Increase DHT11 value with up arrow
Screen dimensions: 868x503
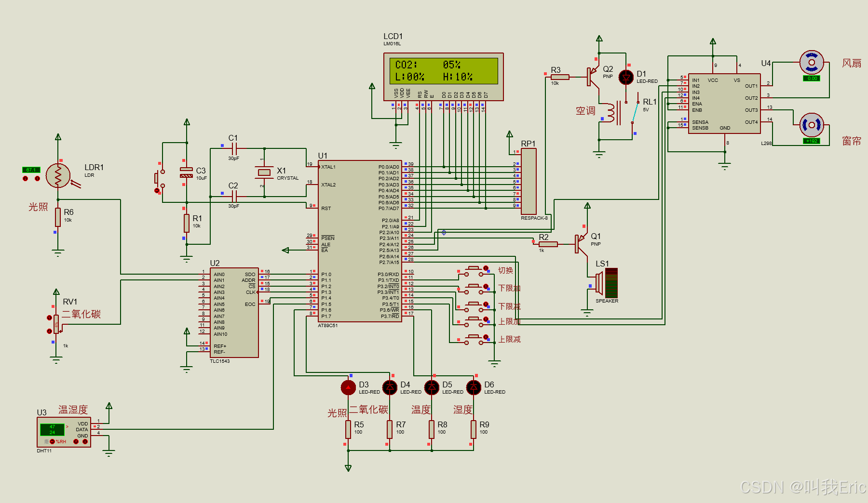(76, 441)
